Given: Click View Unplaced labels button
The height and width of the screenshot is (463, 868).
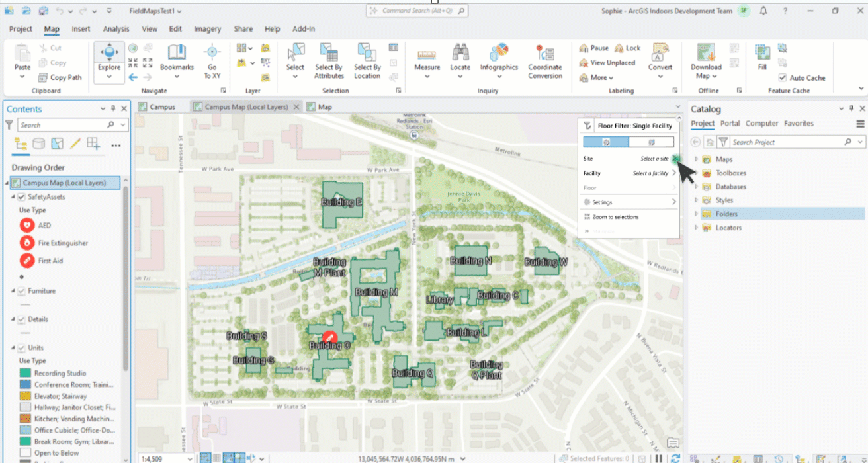Looking at the screenshot, I should pyautogui.click(x=607, y=63).
